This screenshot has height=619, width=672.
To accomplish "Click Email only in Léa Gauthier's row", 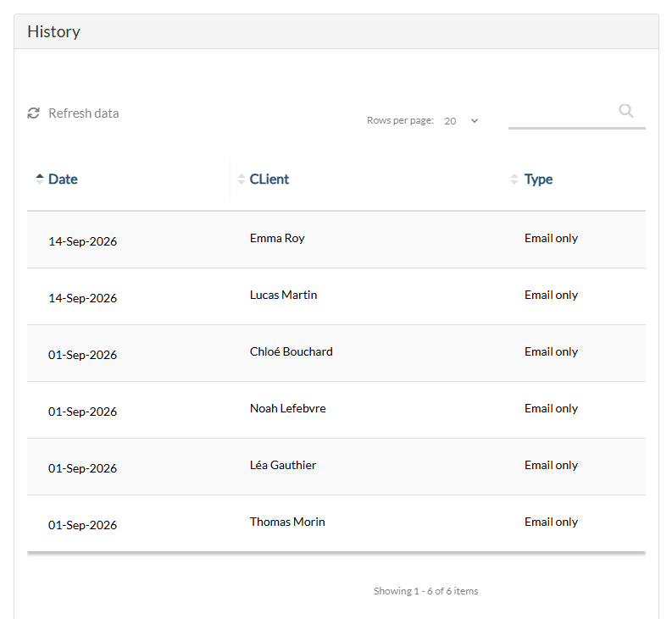I will coord(551,465).
